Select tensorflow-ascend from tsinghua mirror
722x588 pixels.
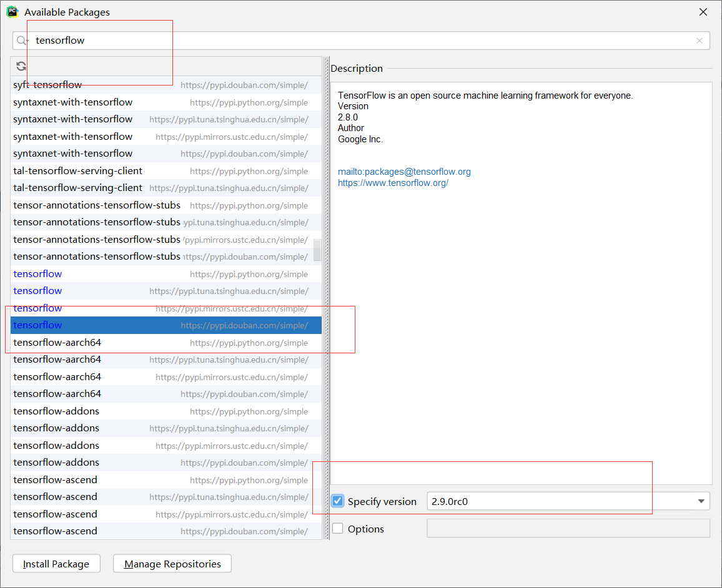(166, 497)
